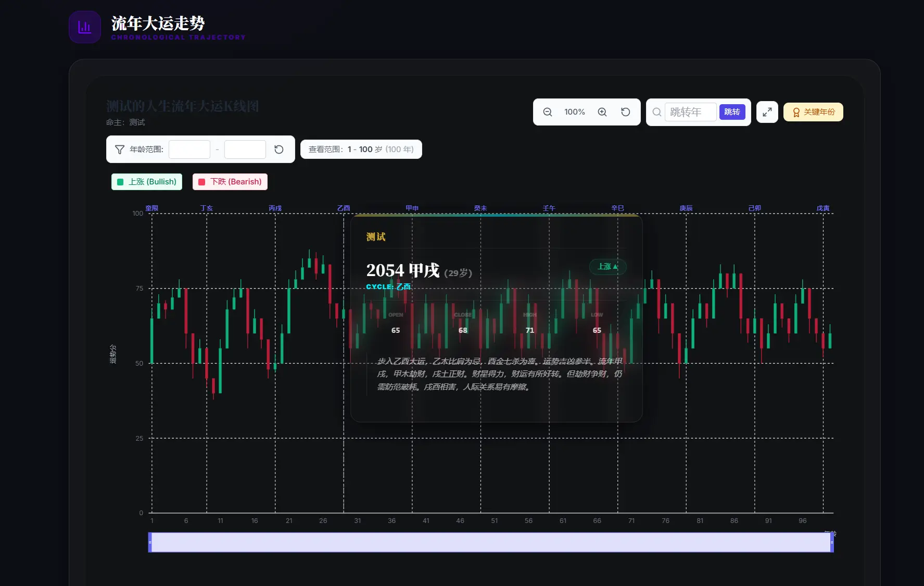The width and height of the screenshot is (924, 586).
Task: Toggle the 上涨 (Bullish) legend
Action: [x=147, y=182]
